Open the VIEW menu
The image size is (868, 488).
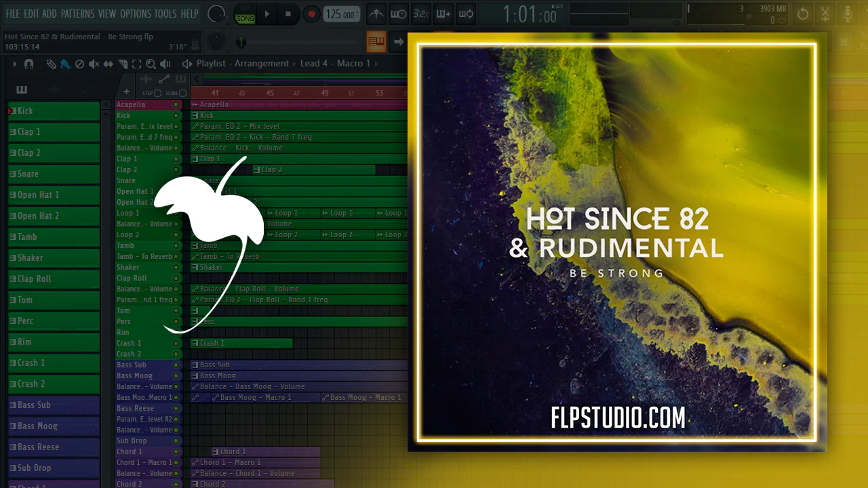click(107, 14)
